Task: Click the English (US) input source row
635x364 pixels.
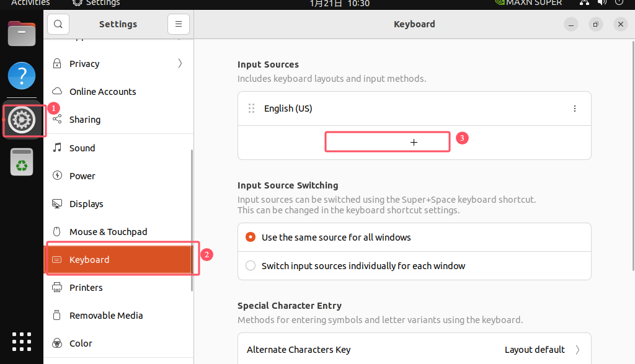Action: [414, 109]
